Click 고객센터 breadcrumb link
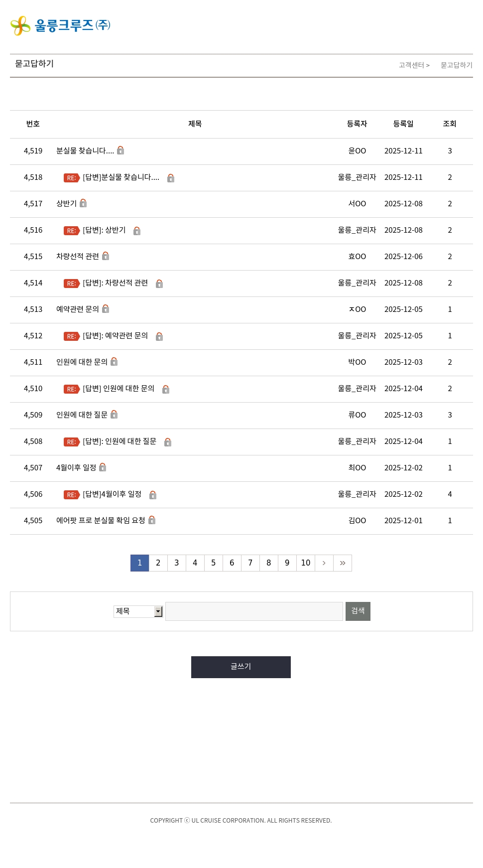 [412, 65]
